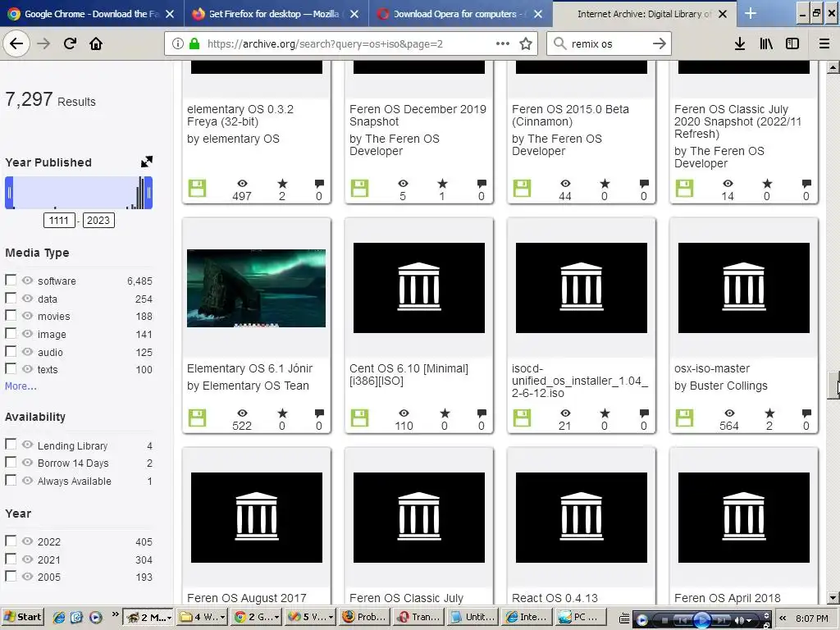Viewport: 840px width, 630px height.
Task: Click favorites star on Elementary OS 6.1 Jónir
Action: [x=282, y=413]
